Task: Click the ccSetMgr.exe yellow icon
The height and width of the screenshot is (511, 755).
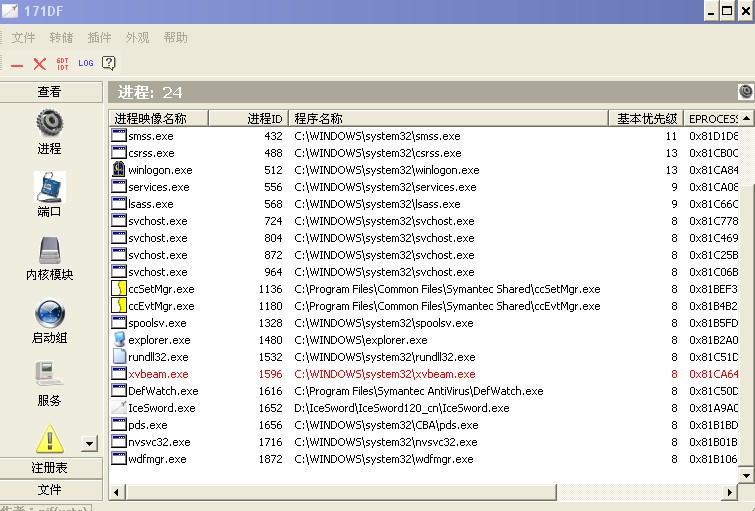Action: [x=118, y=288]
